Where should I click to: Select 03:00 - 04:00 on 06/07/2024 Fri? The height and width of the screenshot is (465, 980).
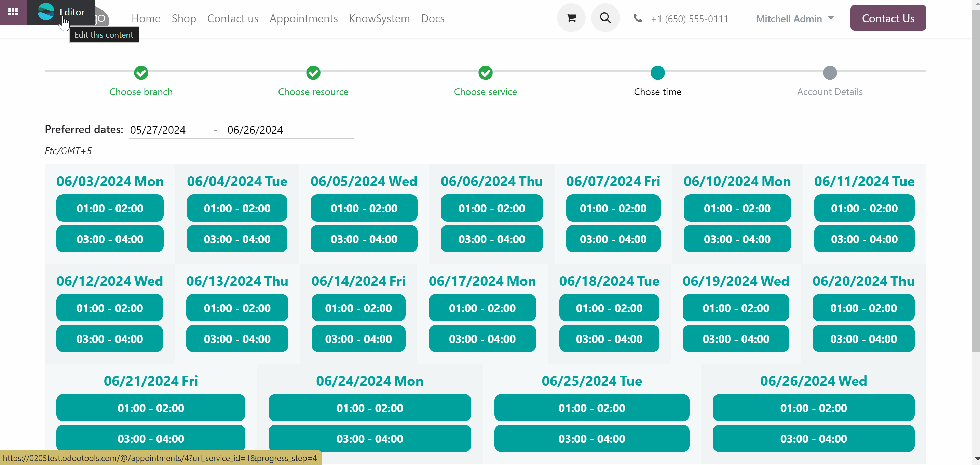point(613,239)
